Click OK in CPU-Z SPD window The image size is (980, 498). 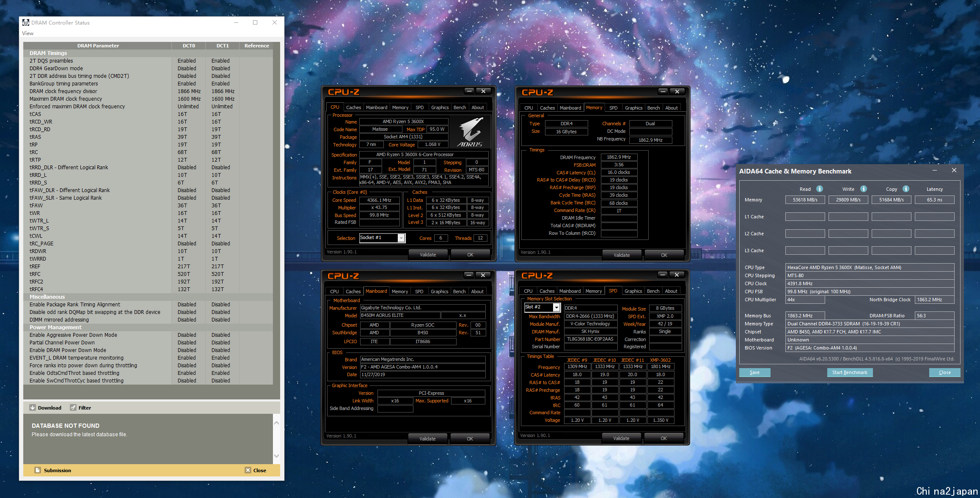pyautogui.click(x=663, y=438)
